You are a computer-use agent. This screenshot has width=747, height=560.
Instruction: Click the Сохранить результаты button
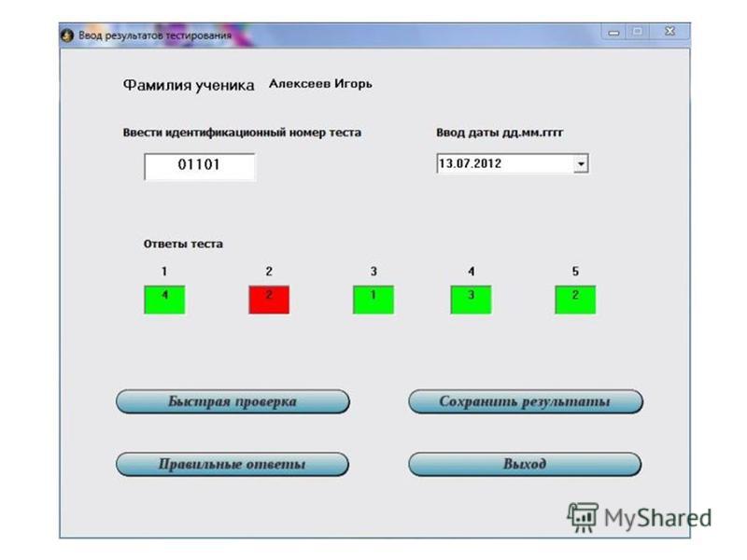[526, 401]
